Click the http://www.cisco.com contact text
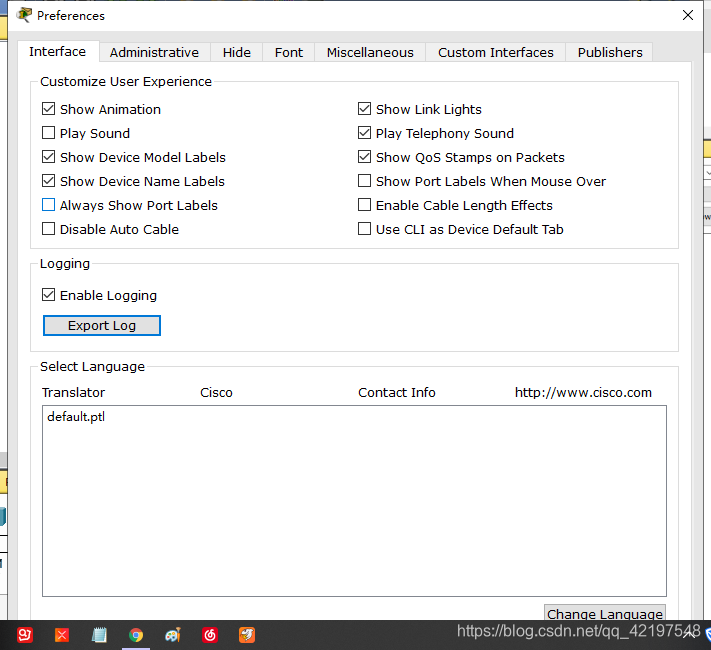This screenshot has height=650, width=711. [x=583, y=392]
